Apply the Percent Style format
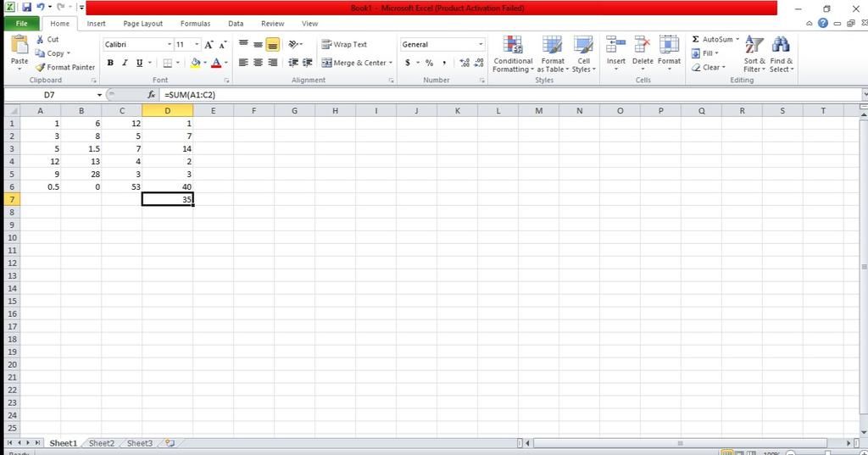This screenshot has height=455, width=868. point(429,63)
